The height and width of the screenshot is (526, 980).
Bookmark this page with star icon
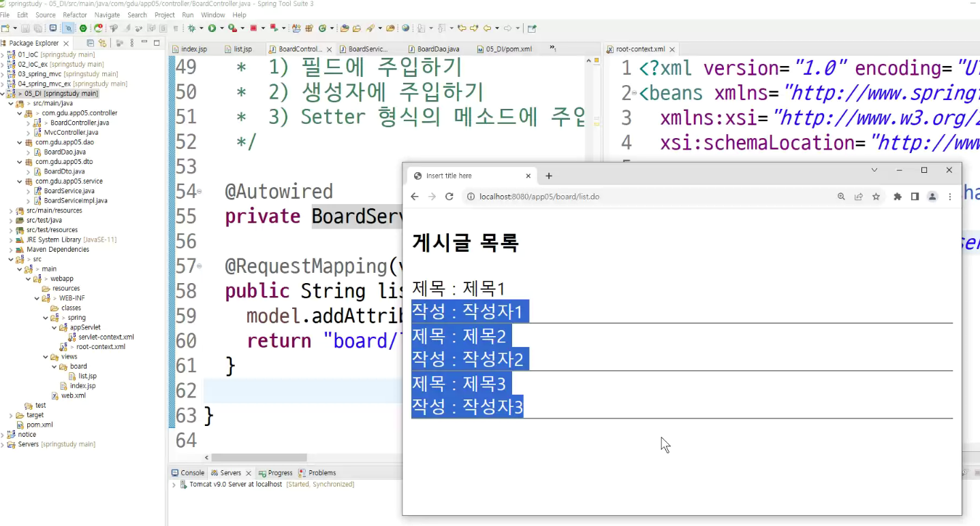coord(876,197)
